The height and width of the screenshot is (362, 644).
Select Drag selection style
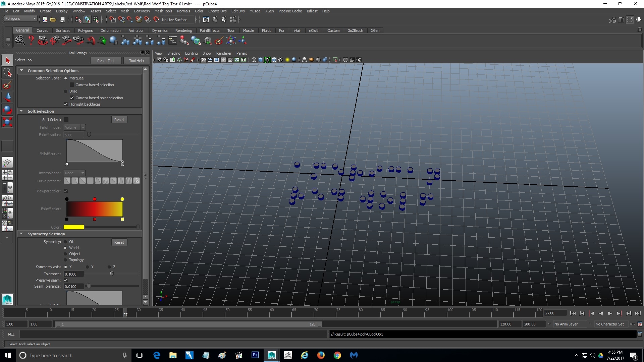[66, 92]
